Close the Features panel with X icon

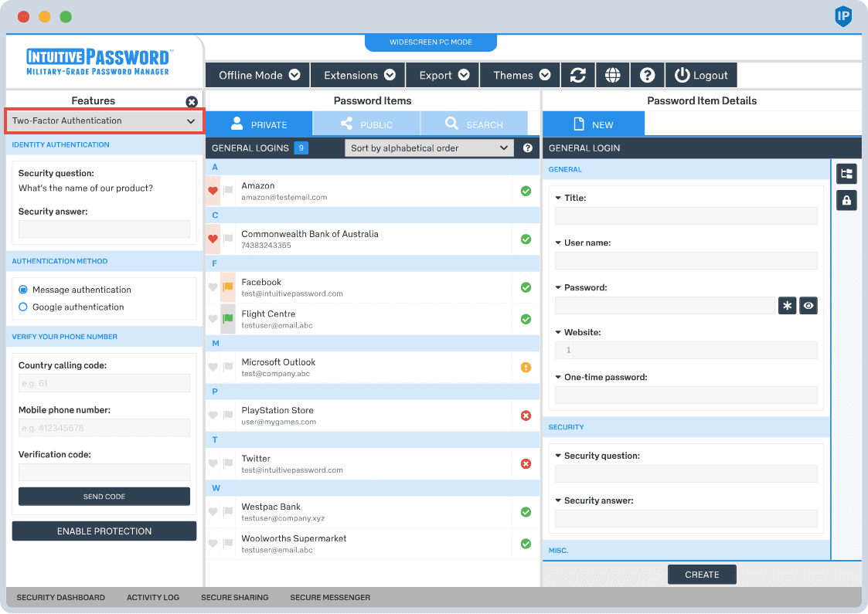point(192,102)
